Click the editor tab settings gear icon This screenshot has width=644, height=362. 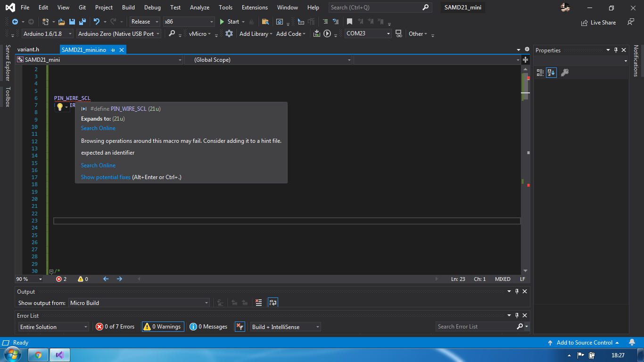coord(527,49)
